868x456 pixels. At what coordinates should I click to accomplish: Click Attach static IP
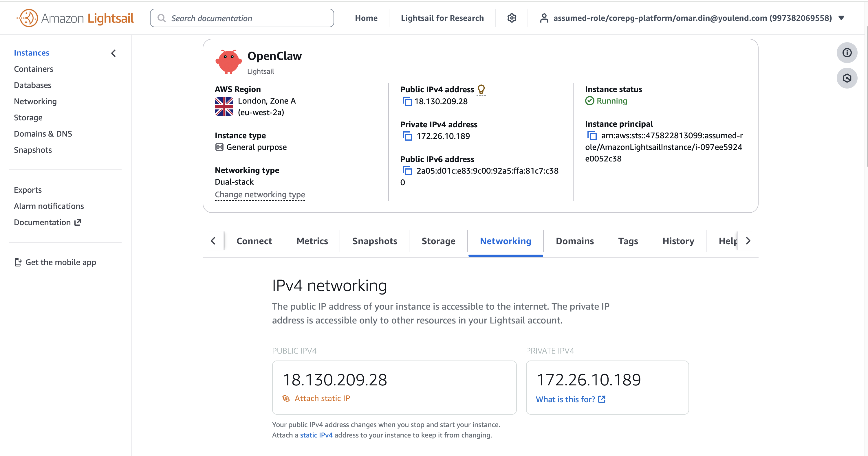(x=322, y=398)
